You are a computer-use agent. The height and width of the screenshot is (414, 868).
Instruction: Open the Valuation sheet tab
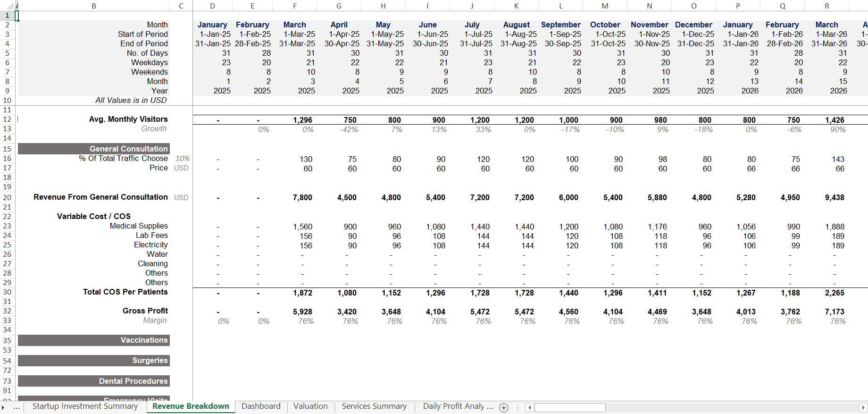coord(310,406)
